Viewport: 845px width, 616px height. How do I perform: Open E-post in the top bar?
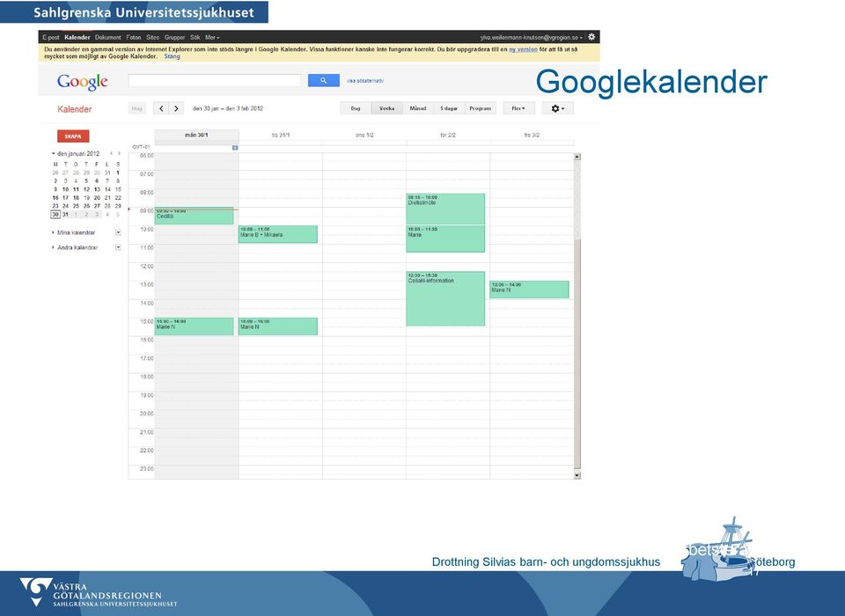pos(51,38)
